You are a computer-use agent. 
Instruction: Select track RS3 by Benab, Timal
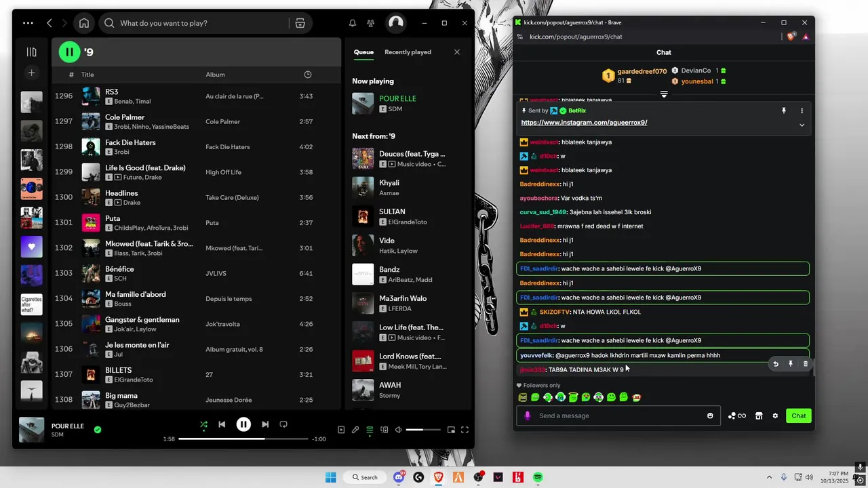pyautogui.click(x=197, y=96)
